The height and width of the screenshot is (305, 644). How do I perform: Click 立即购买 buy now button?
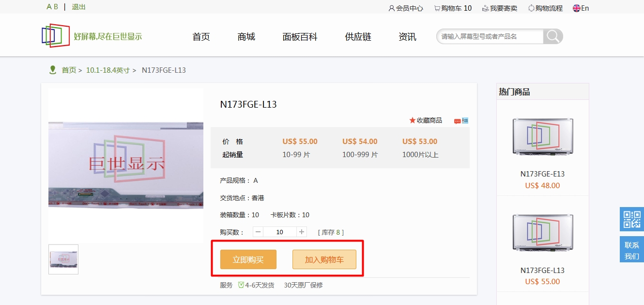tap(248, 259)
